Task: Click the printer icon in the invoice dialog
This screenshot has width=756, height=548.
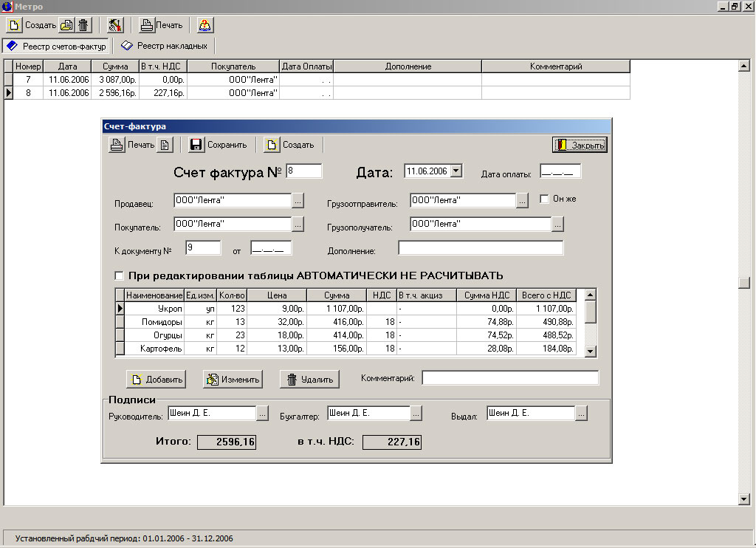Action: [117, 145]
